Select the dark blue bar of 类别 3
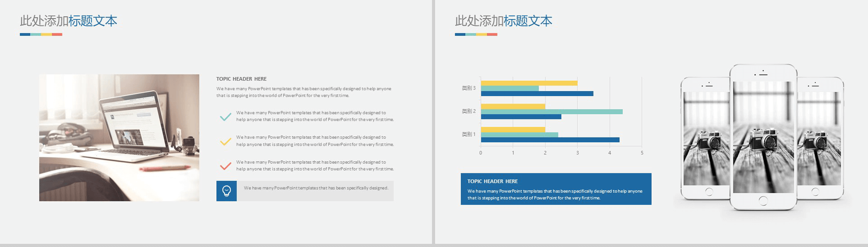The width and height of the screenshot is (868, 247). [537, 94]
